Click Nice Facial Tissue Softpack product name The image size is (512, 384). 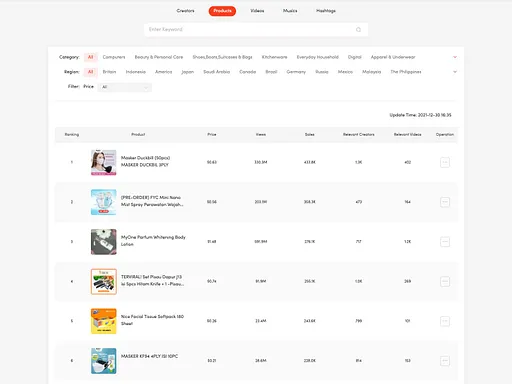pos(152,320)
